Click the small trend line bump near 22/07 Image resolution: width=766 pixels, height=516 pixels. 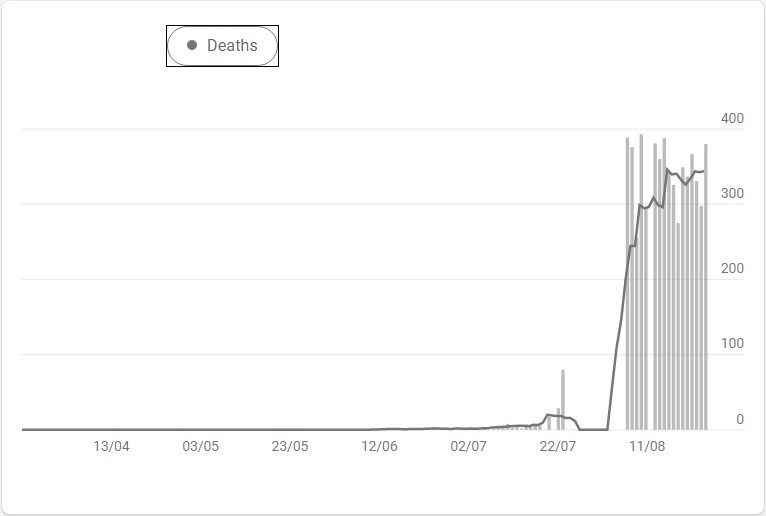click(552, 415)
